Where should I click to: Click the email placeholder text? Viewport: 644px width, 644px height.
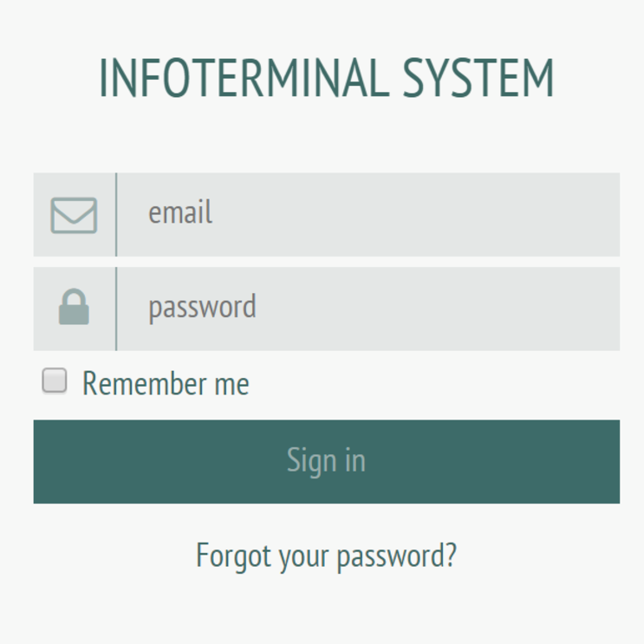tap(180, 213)
